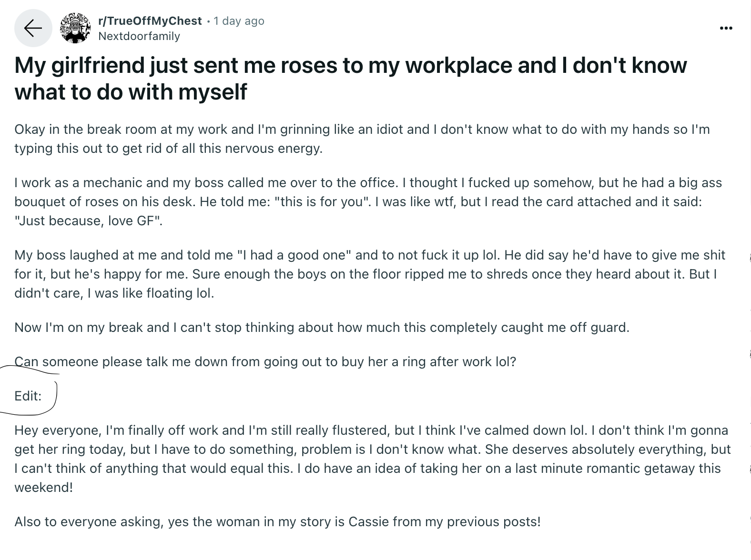This screenshot has height=560, width=751.
Task: Click the line 'didn't care, I was like floating lol'
Action: (x=114, y=293)
